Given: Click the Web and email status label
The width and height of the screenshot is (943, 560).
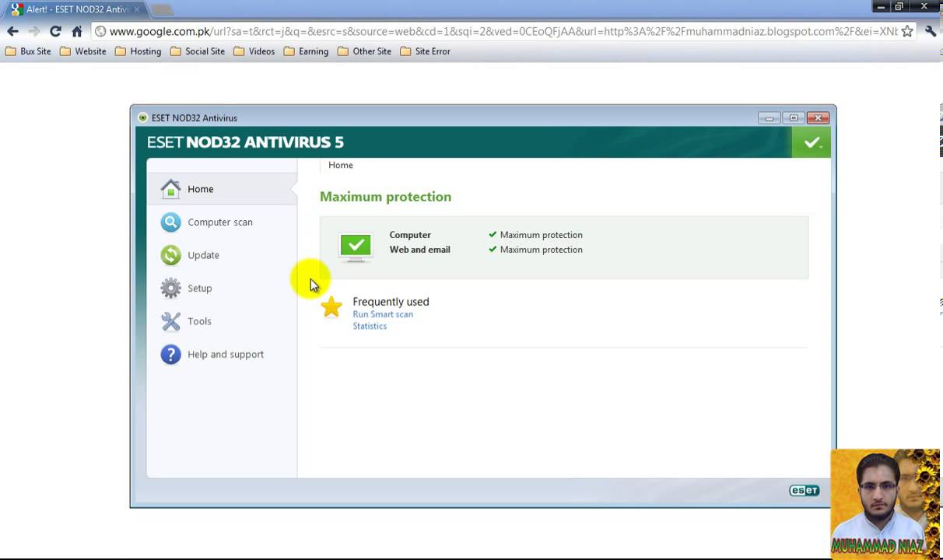Looking at the screenshot, I should [x=419, y=250].
